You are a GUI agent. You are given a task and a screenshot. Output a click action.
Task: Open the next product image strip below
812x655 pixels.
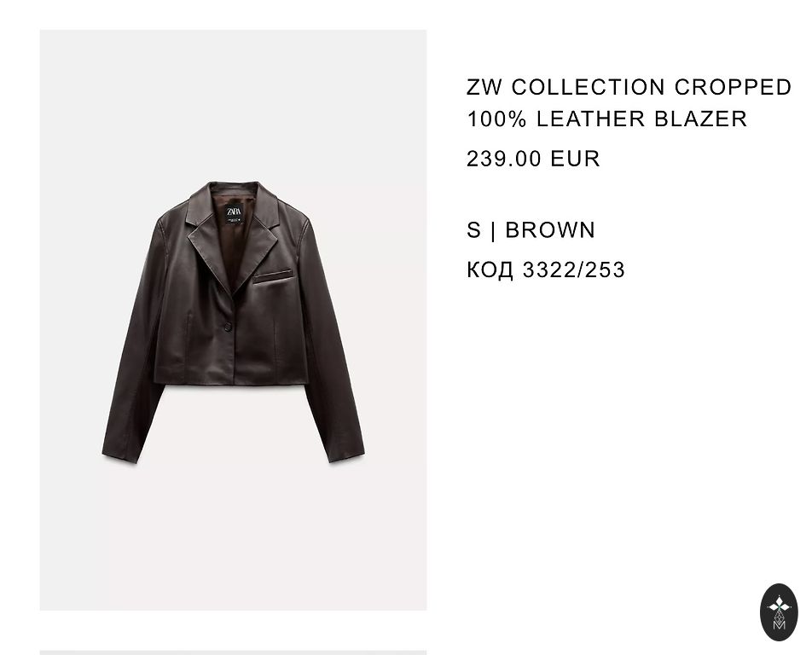click(x=233, y=652)
